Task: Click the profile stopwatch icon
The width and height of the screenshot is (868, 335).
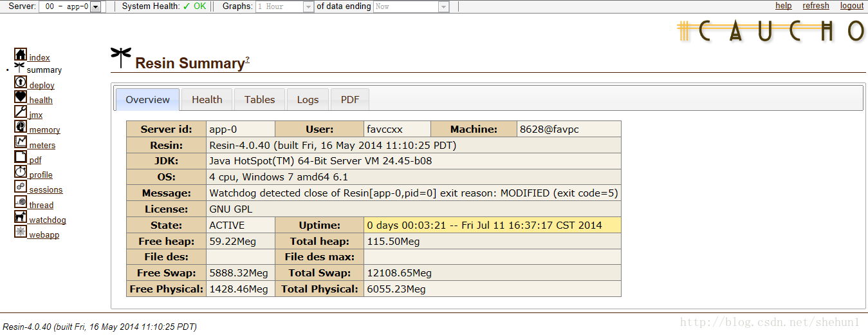Action: click(x=21, y=172)
